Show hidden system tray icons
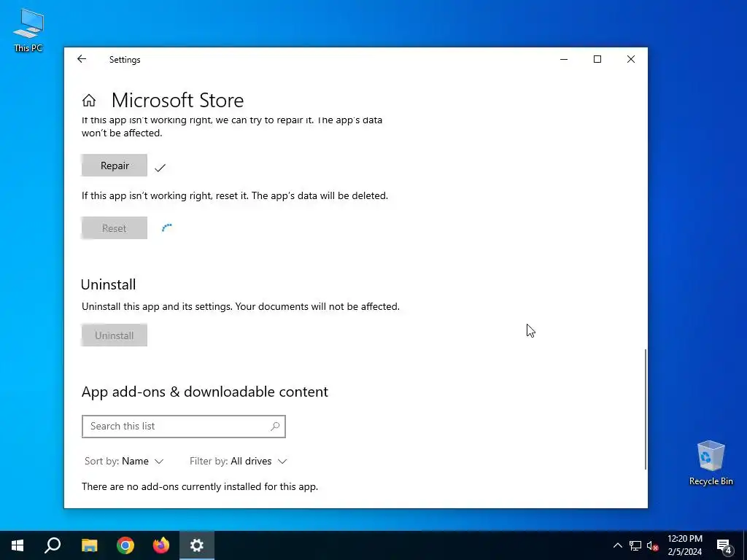747x560 pixels. tap(617, 545)
